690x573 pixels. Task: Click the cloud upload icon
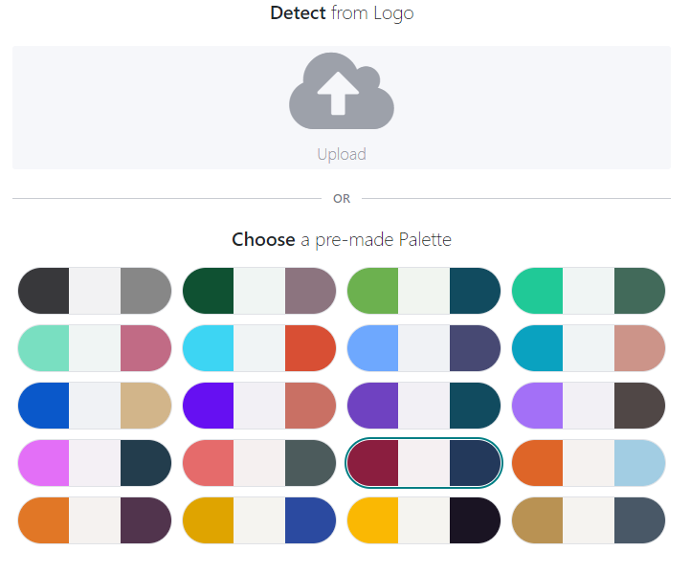[341, 91]
